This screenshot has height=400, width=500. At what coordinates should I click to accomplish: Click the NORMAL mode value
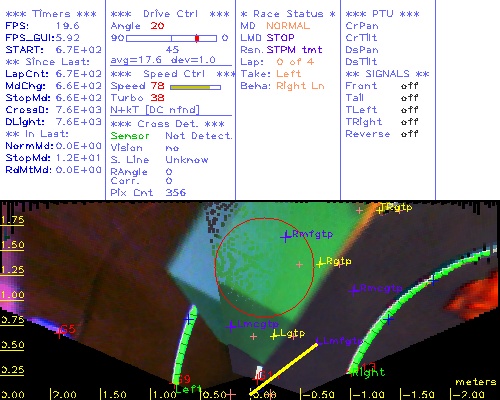(x=288, y=26)
